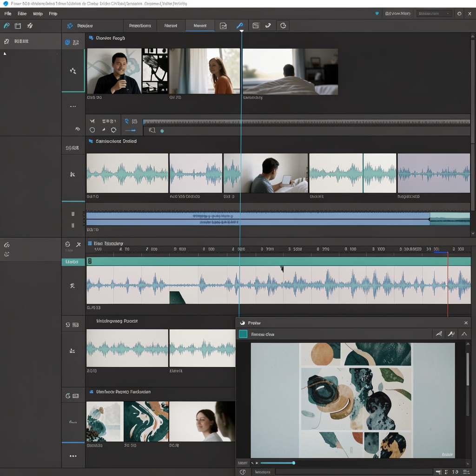Viewport: 476px width, 476px height.
Task: Click the teal clip header bar above the waveform
Action: (278, 261)
